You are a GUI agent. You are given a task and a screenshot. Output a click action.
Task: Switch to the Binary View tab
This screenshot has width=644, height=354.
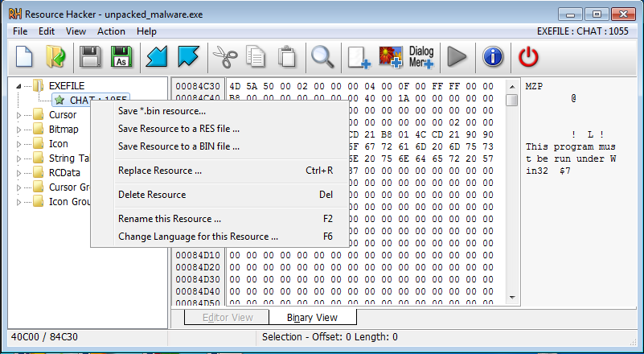(313, 317)
